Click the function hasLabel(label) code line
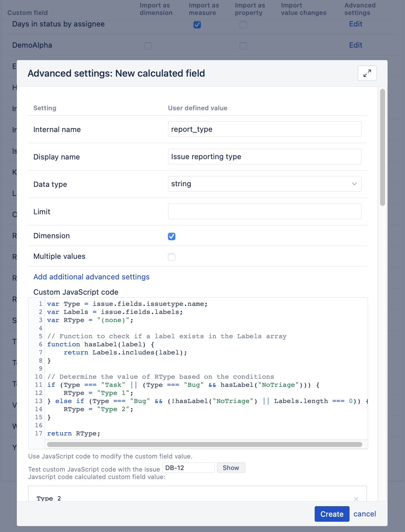 (x=101, y=344)
